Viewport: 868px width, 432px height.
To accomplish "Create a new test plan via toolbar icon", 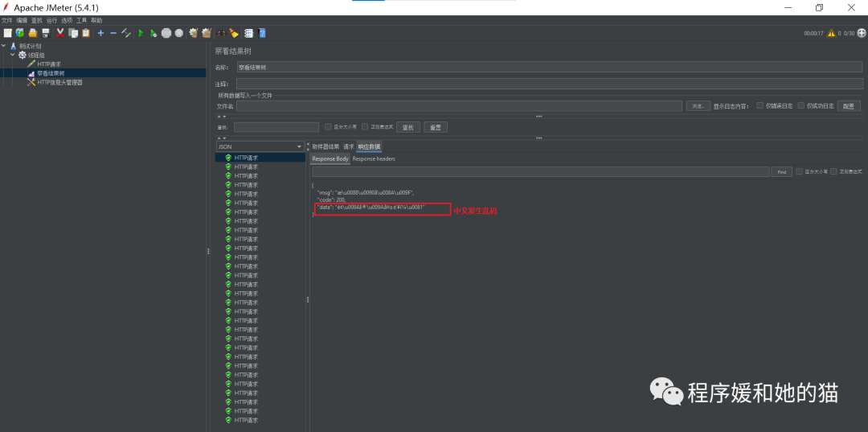I will 7,33.
